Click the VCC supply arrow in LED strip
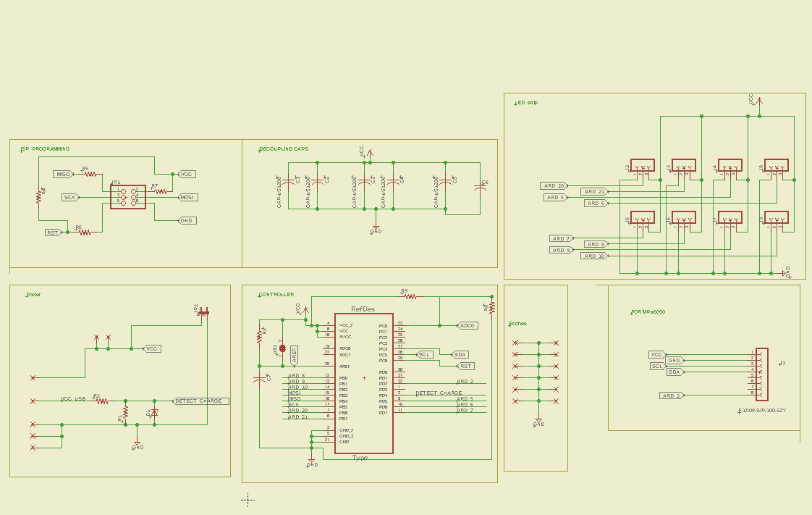This screenshot has height=515, width=812. click(759, 101)
